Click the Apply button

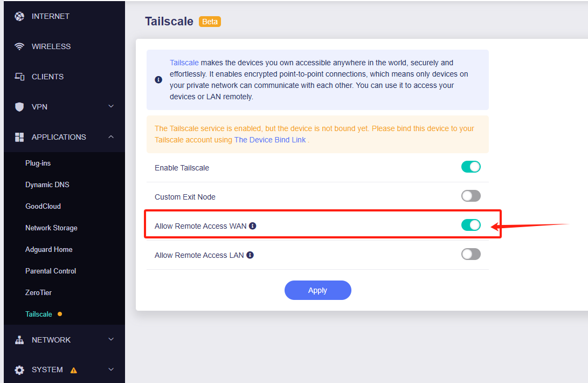tap(317, 290)
